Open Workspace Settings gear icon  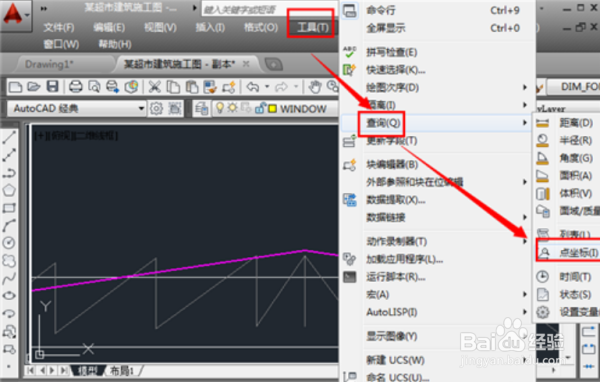coord(156,109)
